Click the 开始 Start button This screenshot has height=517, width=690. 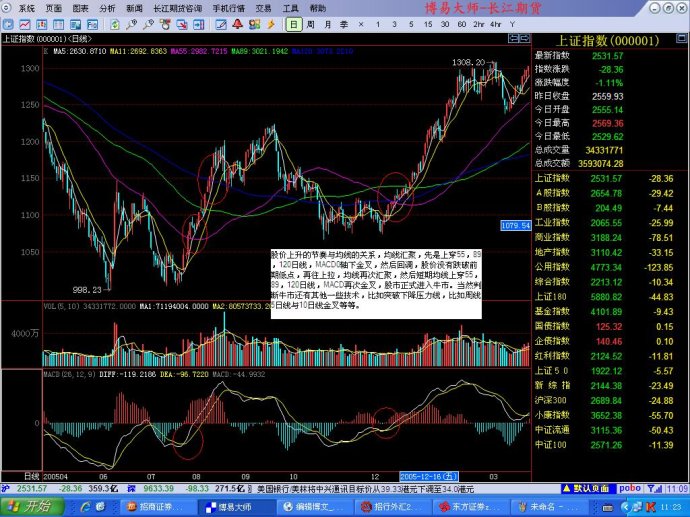coord(31,506)
